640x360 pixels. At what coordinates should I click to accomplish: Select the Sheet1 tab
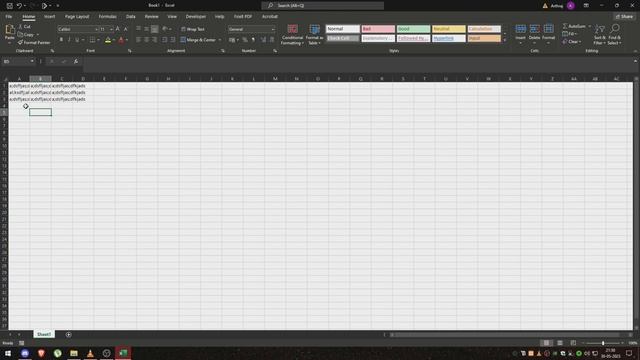[44, 334]
